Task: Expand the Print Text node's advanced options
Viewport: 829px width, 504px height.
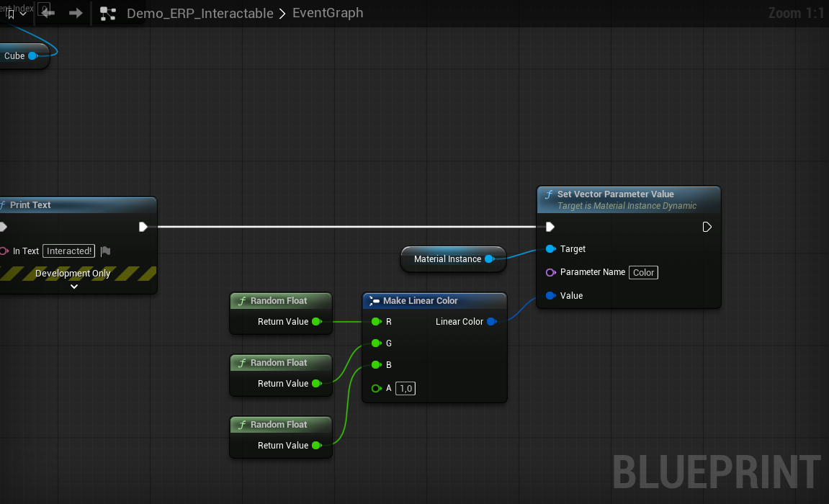Action: [x=74, y=287]
